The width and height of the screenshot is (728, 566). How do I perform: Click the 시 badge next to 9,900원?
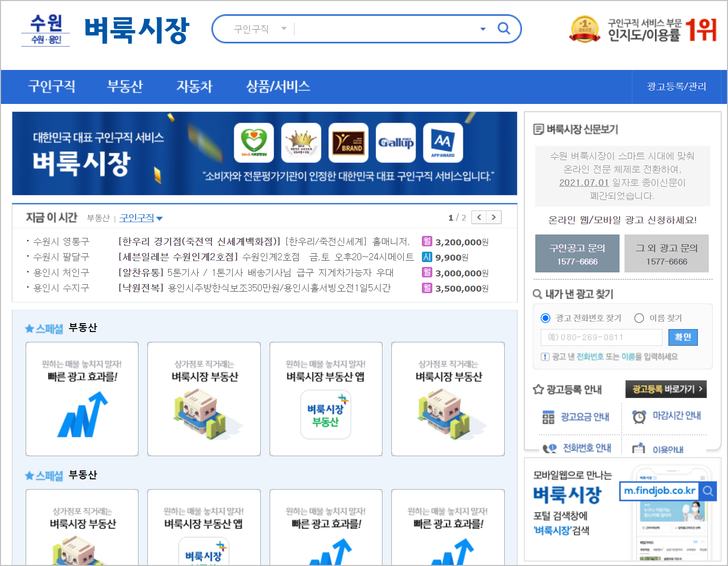pos(427,257)
